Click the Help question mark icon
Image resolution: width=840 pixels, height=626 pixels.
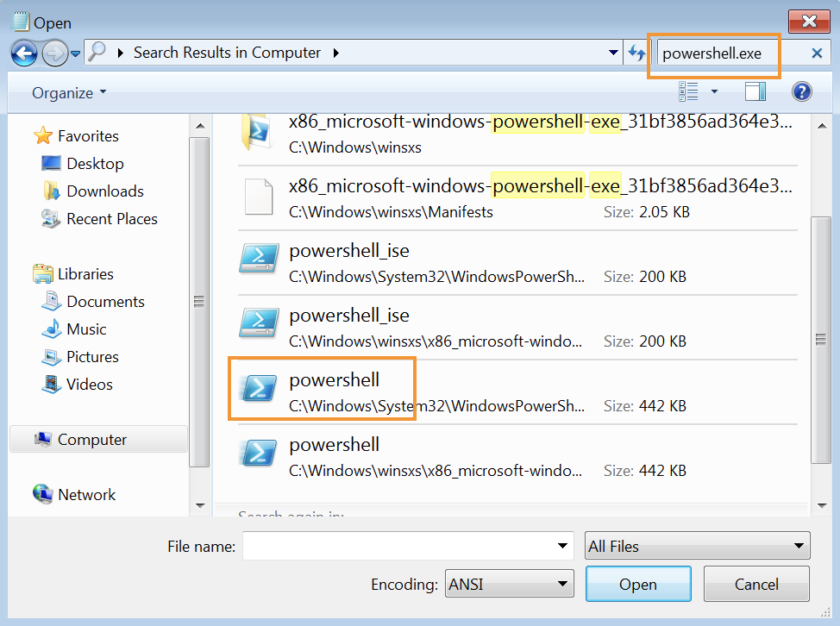802,91
